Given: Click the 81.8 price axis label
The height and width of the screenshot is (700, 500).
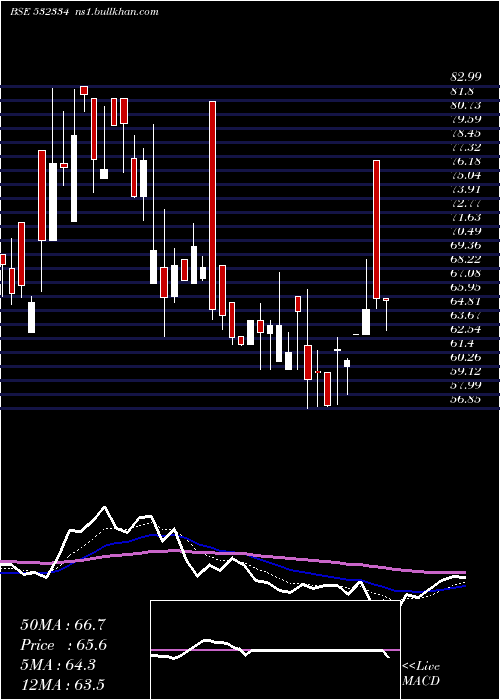Looking at the screenshot, I should pyautogui.click(x=461, y=92).
